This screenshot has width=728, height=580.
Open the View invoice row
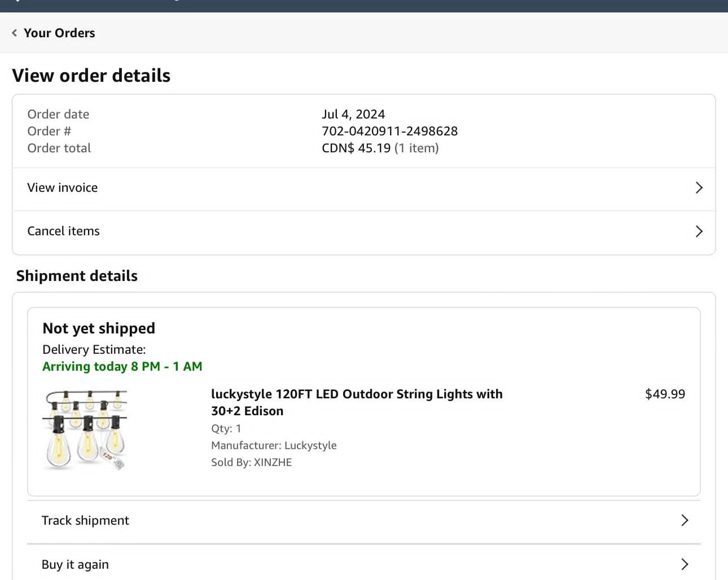364,188
